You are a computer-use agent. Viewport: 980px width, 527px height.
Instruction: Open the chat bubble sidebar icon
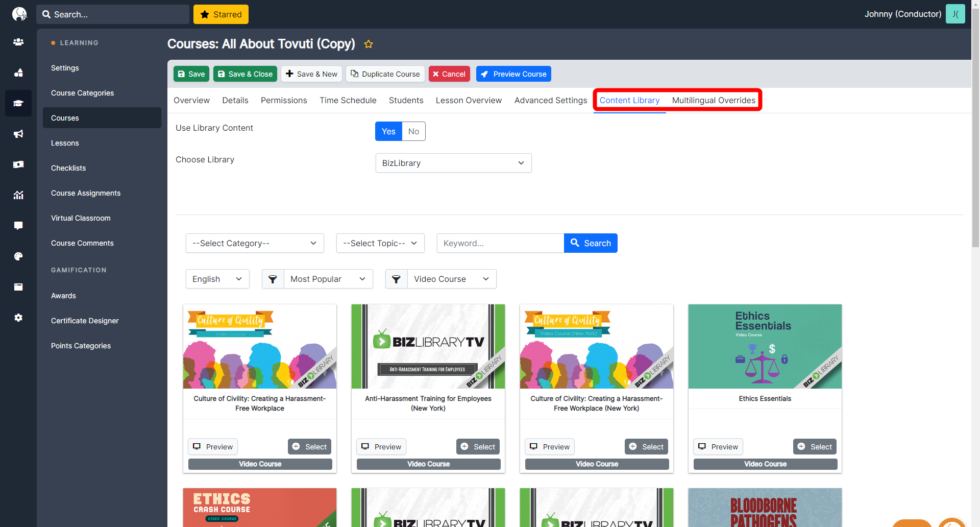(18, 226)
